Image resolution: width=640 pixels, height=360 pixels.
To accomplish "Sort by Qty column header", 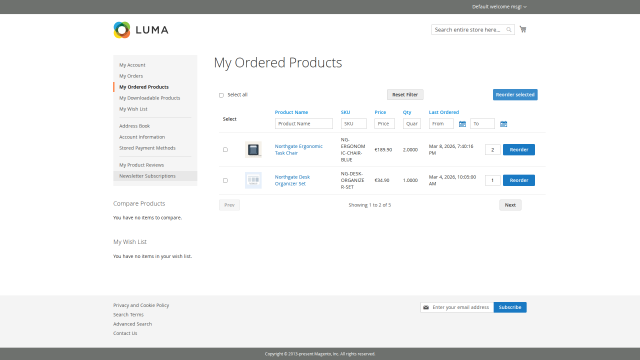I will 407,112.
